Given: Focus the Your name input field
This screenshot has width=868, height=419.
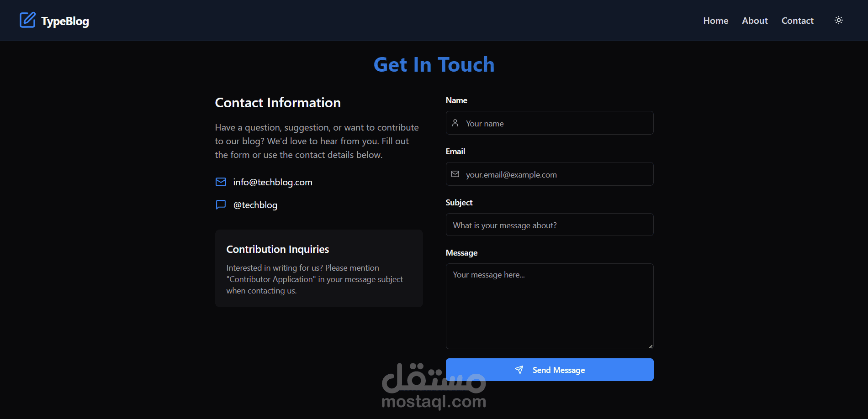Looking at the screenshot, I should pos(550,123).
